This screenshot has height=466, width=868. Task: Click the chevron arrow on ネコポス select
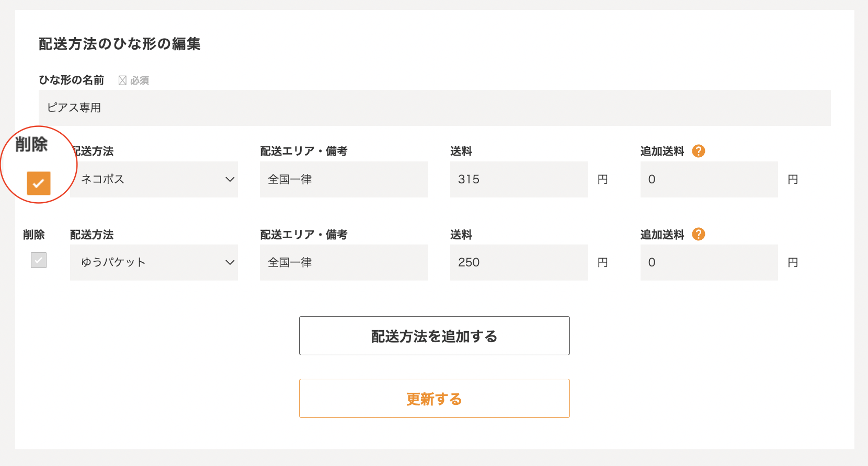[230, 179]
